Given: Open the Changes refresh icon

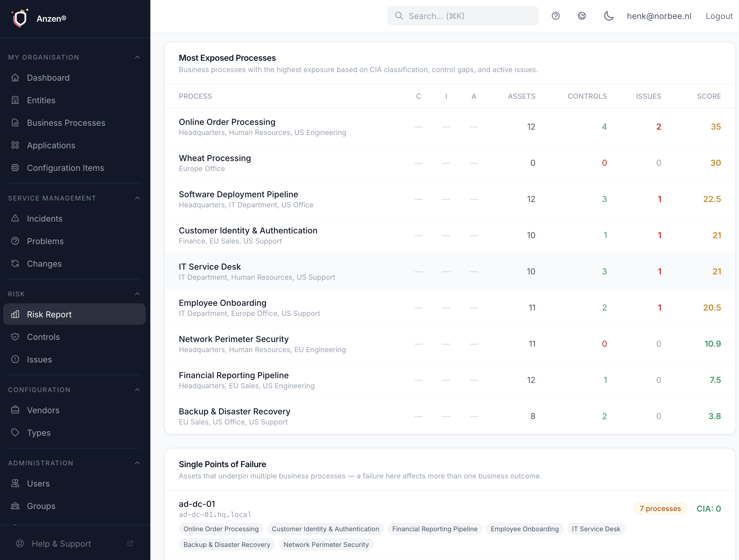Looking at the screenshot, I should 15,263.
